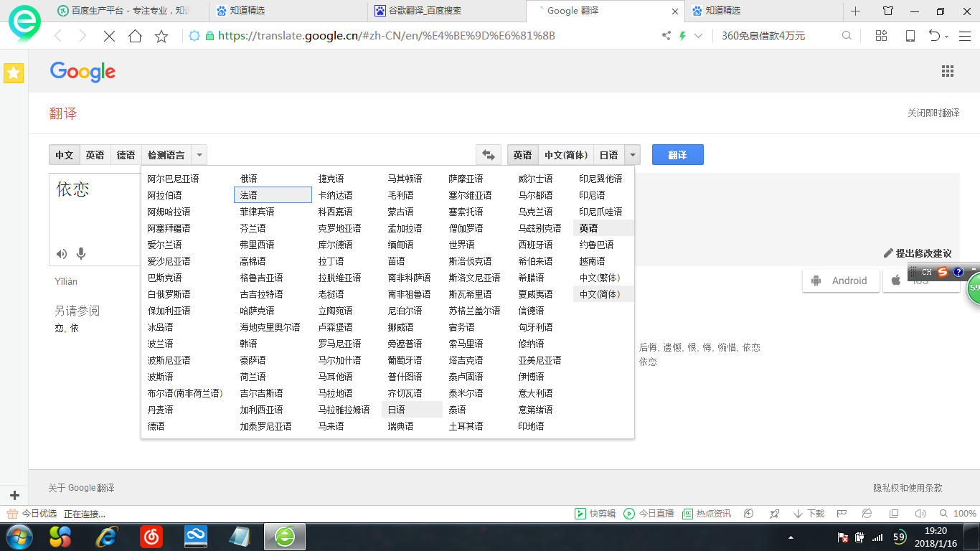Click the 360 browser icon on taskbar
The width and height of the screenshot is (980, 551).
(285, 537)
